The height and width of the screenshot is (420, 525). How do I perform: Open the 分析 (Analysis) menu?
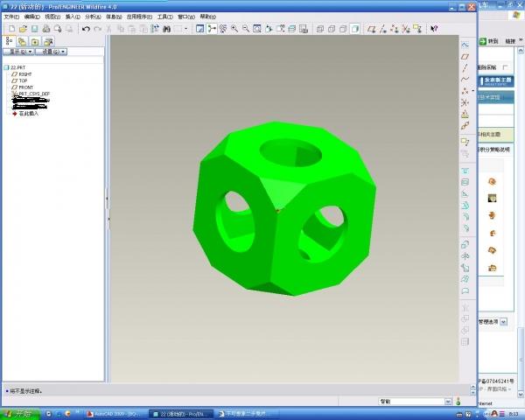93,17
